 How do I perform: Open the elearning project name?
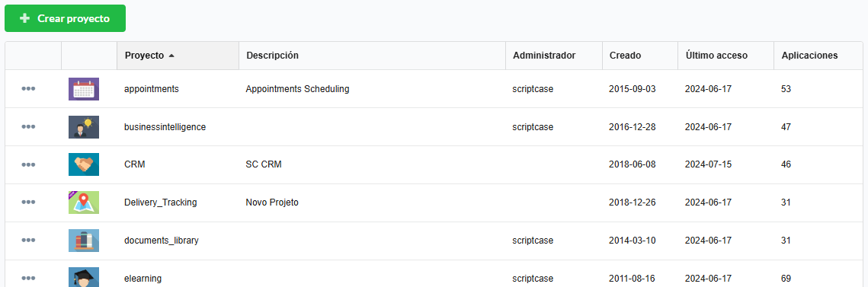tap(143, 279)
